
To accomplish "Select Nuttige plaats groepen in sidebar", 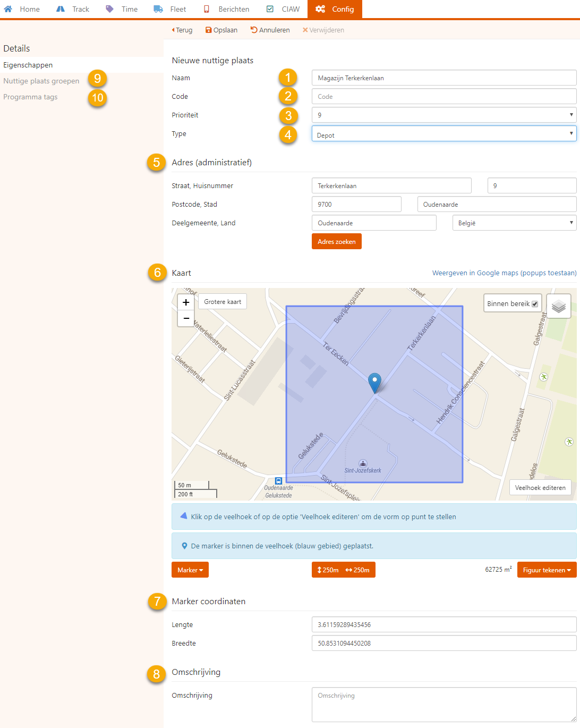I will 41,81.
